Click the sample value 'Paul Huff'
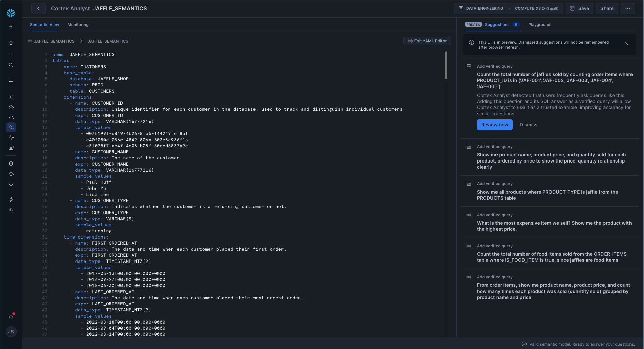The width and height of the screenshot is (644, 349). coord(99,182)
